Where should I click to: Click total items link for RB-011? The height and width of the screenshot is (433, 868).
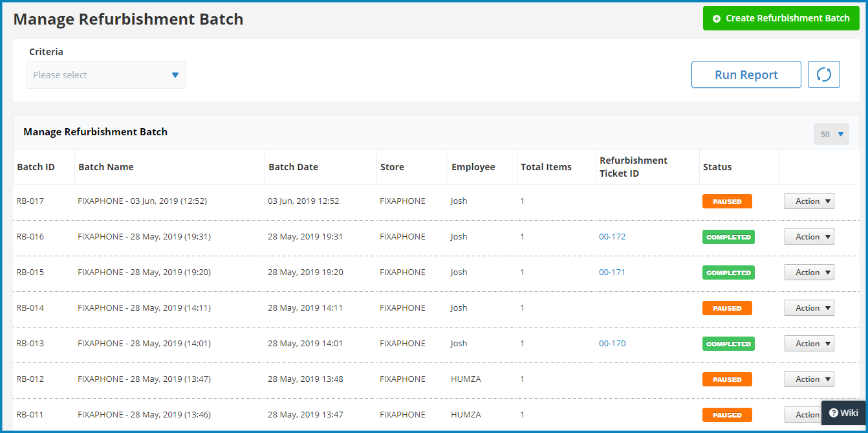(x=522, y=415)
